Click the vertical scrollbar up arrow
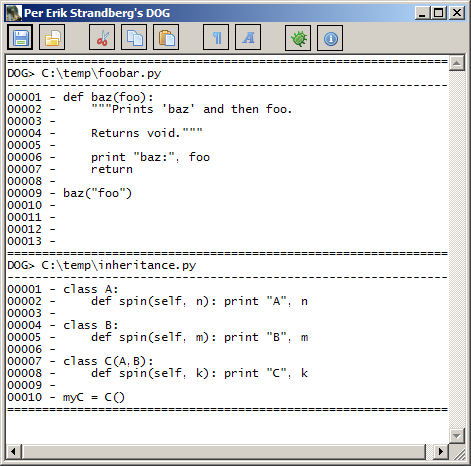The image size is (471, 466). pos(456,63)
